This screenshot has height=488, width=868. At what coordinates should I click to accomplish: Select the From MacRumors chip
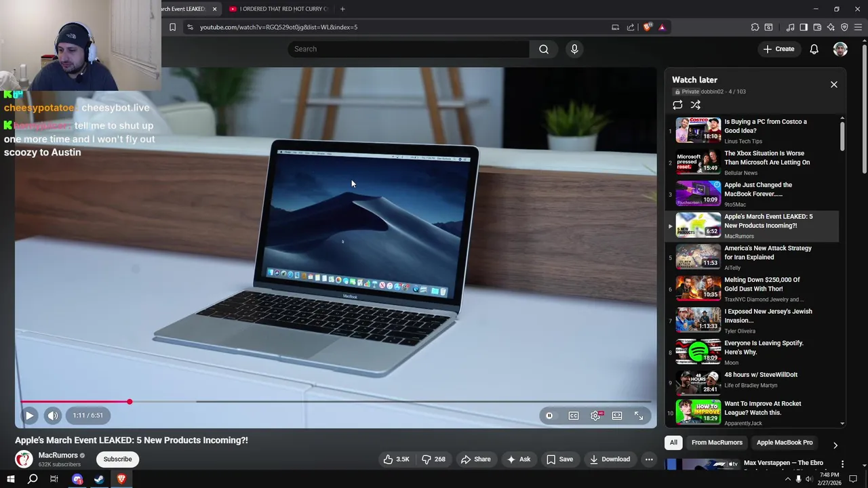pyautogui.click(x=717, y=443)
